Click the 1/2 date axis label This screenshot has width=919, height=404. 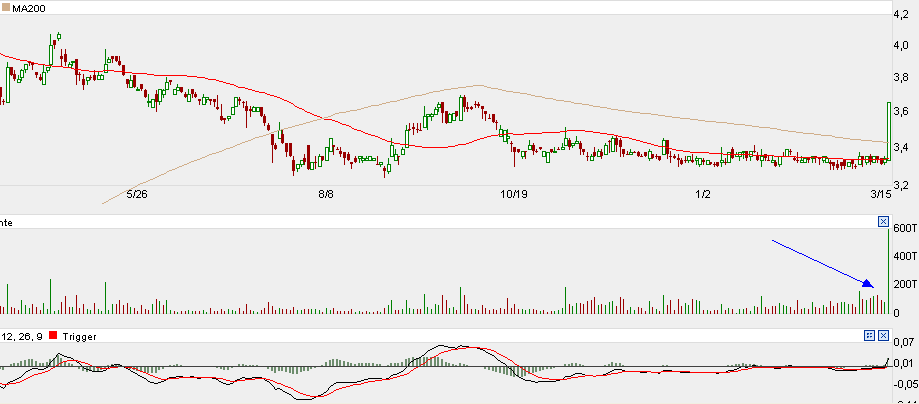pos(703,194)
